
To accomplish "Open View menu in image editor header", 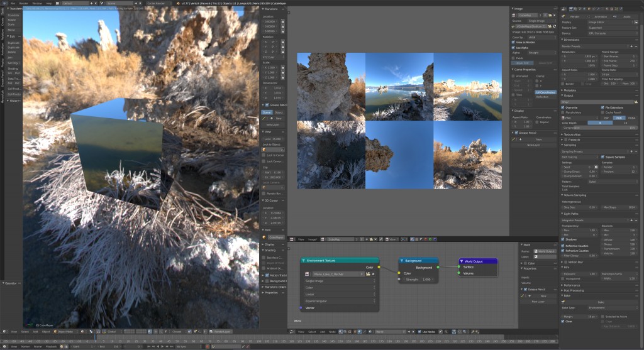I will tap(301, 239).
